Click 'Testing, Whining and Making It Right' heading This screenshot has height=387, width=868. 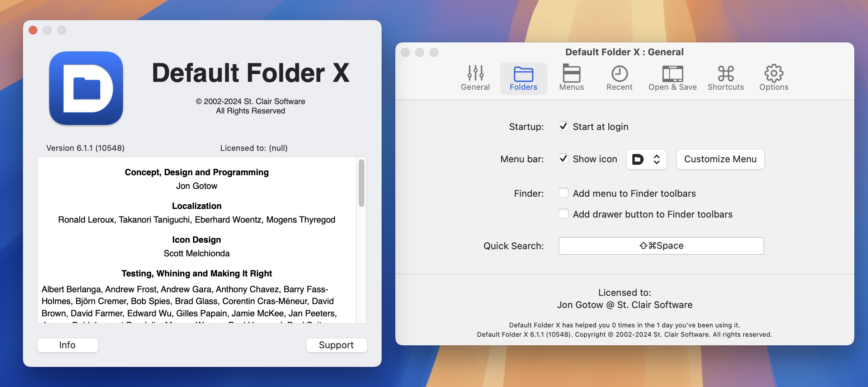click(x=197, y=274)
